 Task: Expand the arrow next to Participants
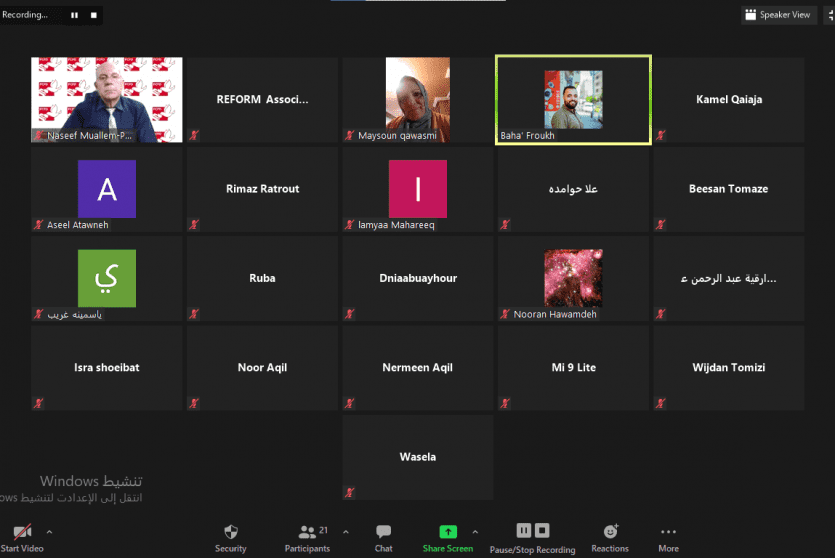(346, 532)
